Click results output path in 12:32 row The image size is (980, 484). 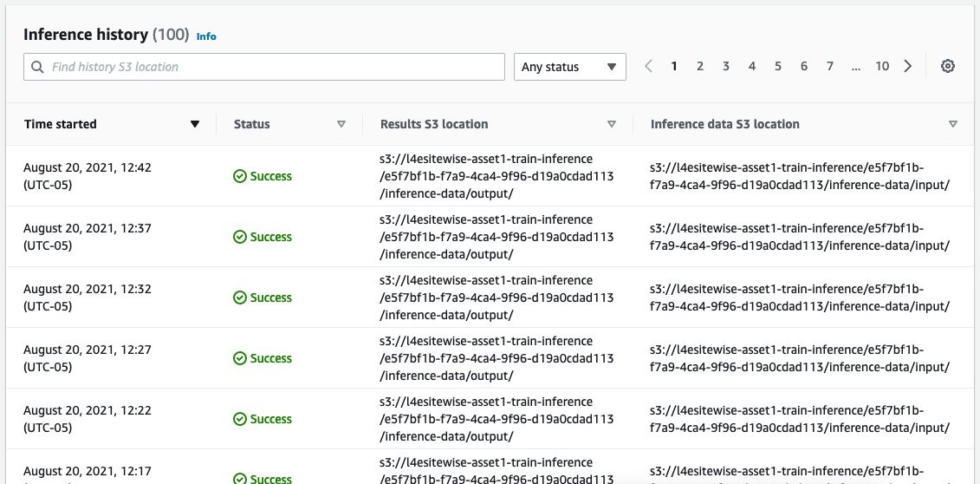click(496, 298)
